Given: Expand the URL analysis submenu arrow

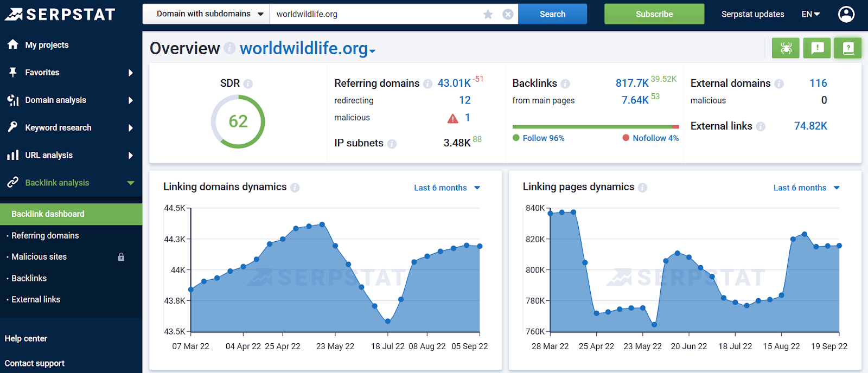Looking at the screenshot, I should tap(130, 156).
